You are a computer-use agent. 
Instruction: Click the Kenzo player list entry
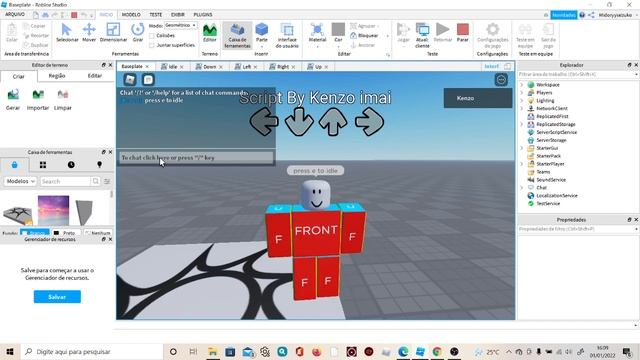tap(478, 98)
